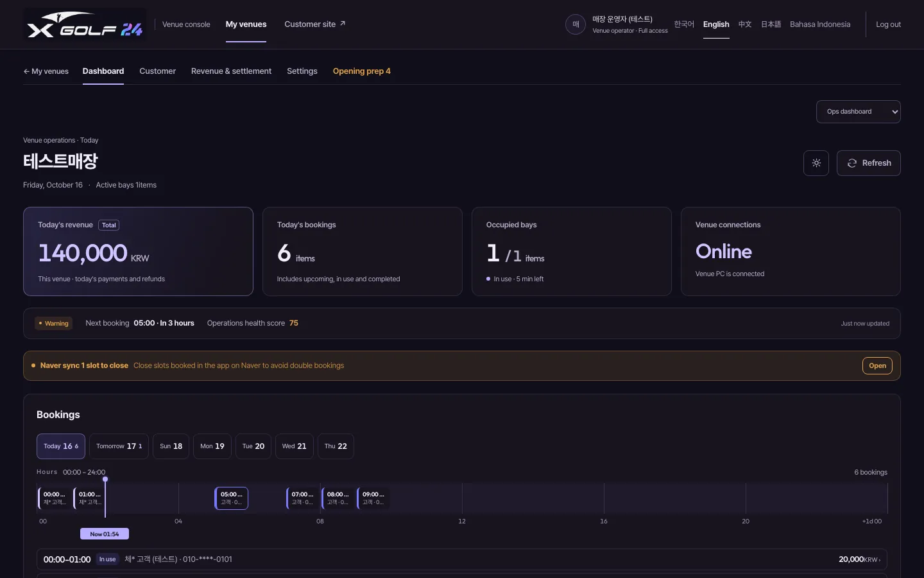Click the 08:00 booking block on timeline
The height and width of the screenshot is (578, 924).
338,498
